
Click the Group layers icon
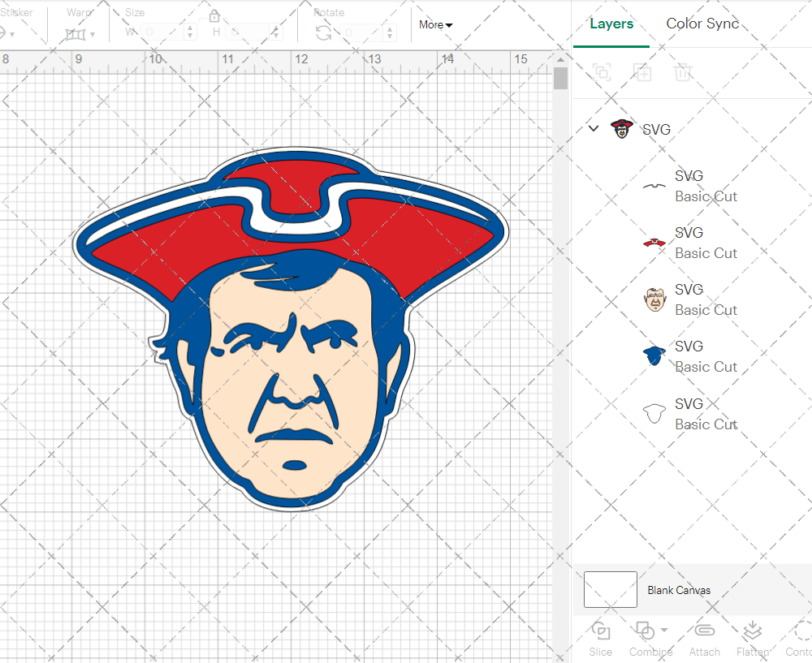(602, 72)
